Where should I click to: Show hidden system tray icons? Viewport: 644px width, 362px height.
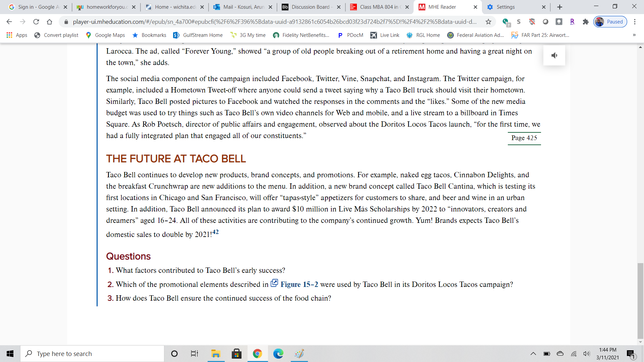point(533,354)
